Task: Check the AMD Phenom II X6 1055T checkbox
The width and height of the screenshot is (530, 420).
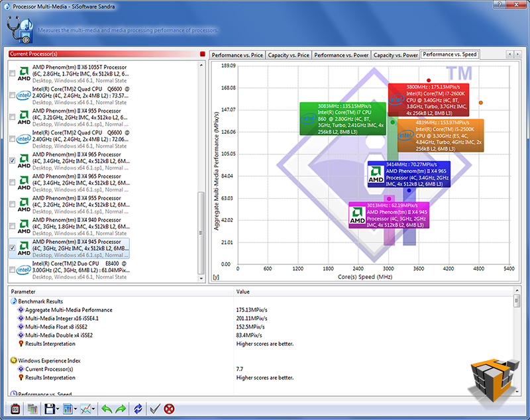Action: (x=12, y=74)
